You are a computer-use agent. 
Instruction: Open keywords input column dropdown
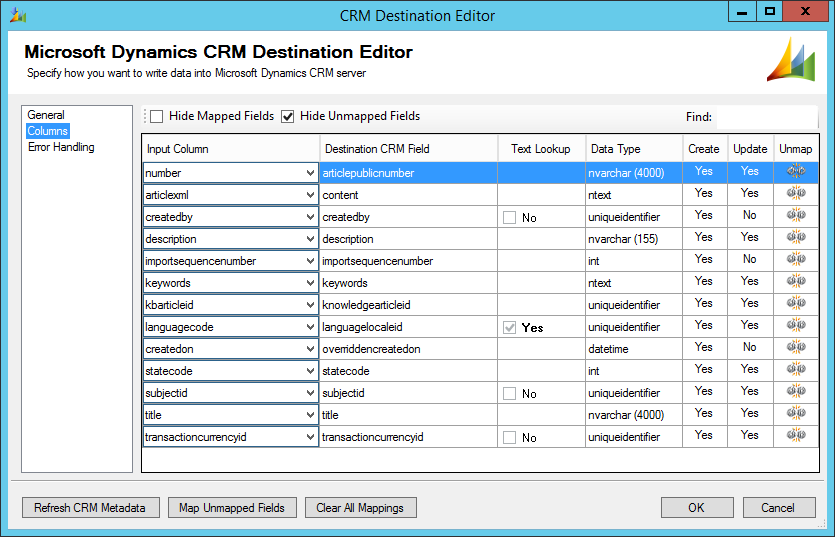tap(310, 283)
